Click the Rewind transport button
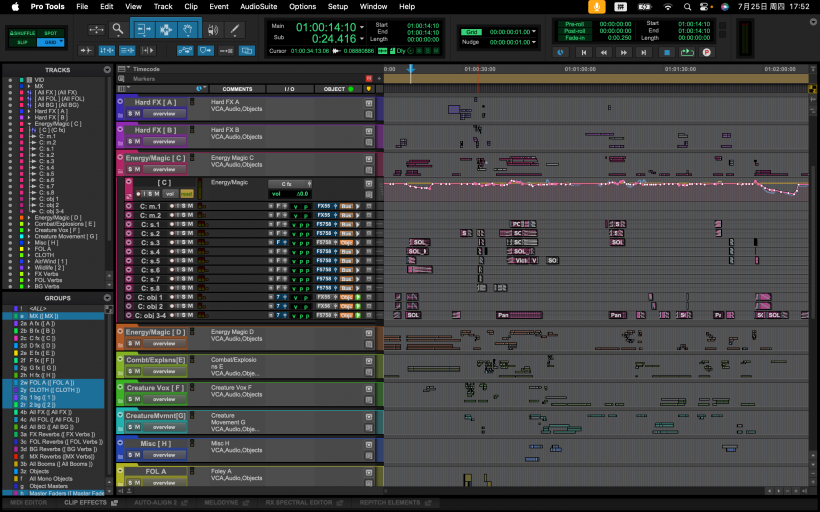 (x=603, y=52)
